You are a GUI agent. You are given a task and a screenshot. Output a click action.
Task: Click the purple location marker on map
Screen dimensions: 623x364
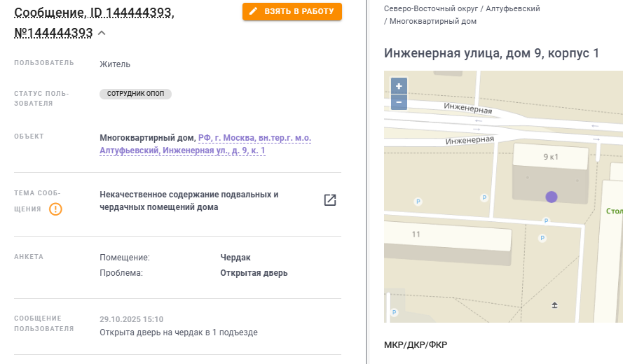[552, 197]
